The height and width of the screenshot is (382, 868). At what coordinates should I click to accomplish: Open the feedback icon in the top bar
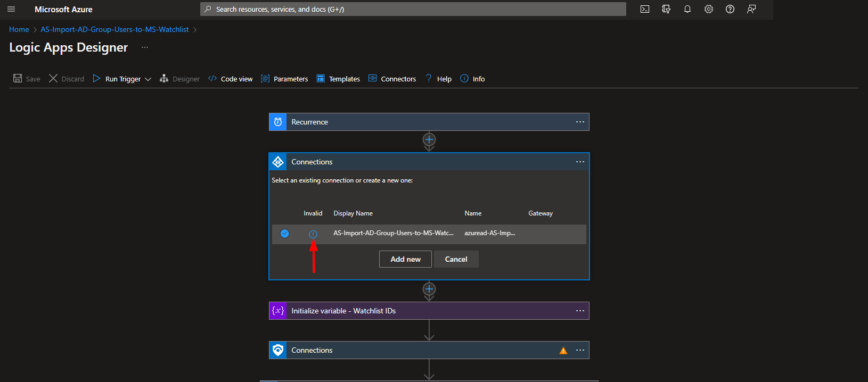751,9
